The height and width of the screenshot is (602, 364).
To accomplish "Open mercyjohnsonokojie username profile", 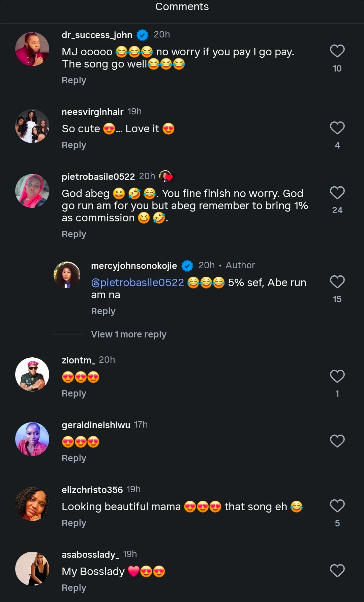I will (x=134, y=266).
